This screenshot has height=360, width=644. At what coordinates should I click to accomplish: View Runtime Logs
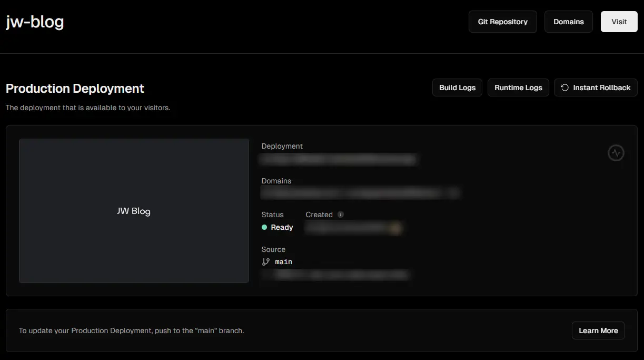click(x=518, y=87)
